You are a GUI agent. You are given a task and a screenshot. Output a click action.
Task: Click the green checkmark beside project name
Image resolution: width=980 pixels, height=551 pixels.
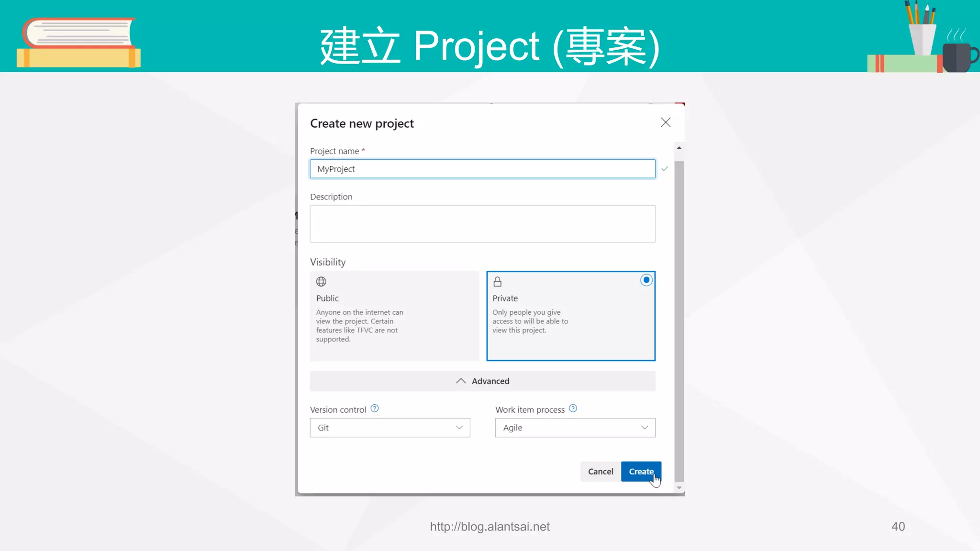coord(665,169)
